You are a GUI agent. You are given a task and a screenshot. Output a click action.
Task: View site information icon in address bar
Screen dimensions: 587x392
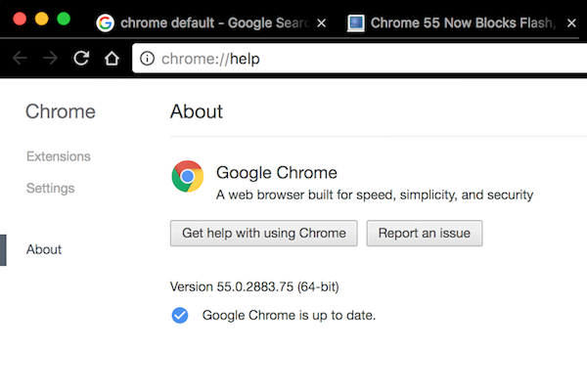[x=147, y=59]
